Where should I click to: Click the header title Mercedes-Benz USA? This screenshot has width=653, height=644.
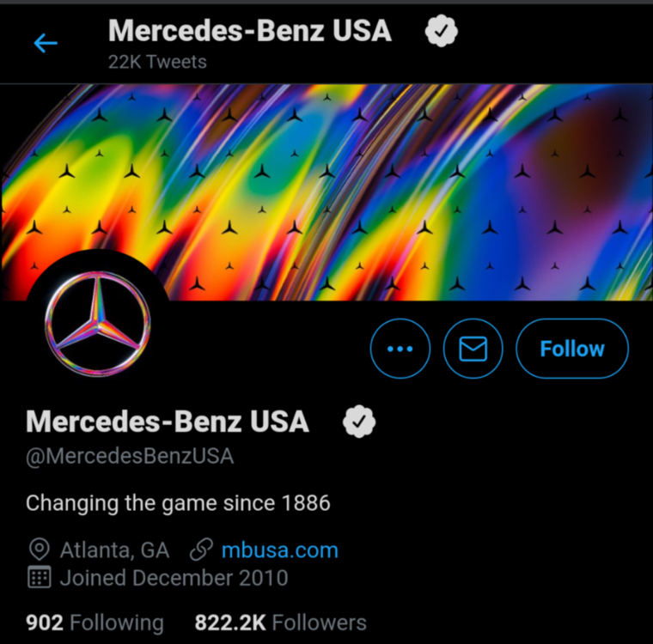click(x=249, y=31)
